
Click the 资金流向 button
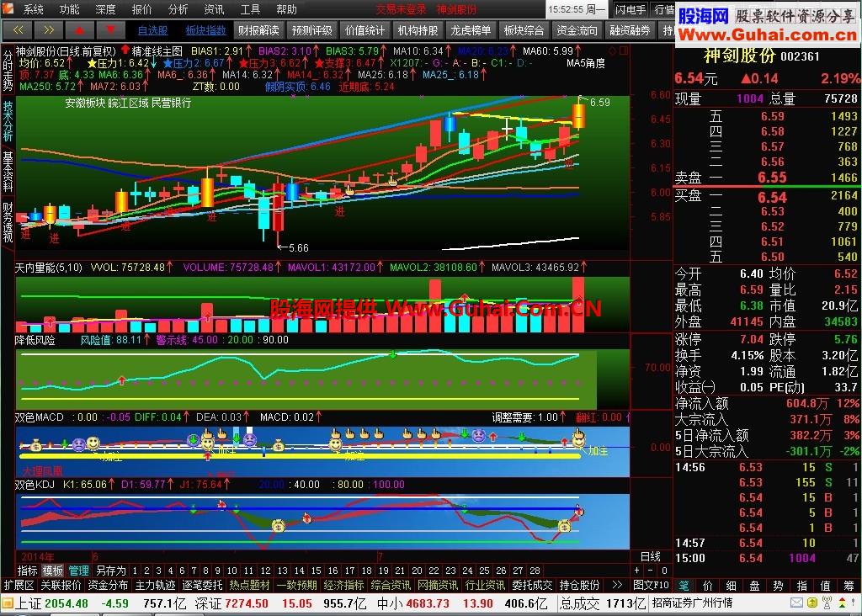click(577, 30)
